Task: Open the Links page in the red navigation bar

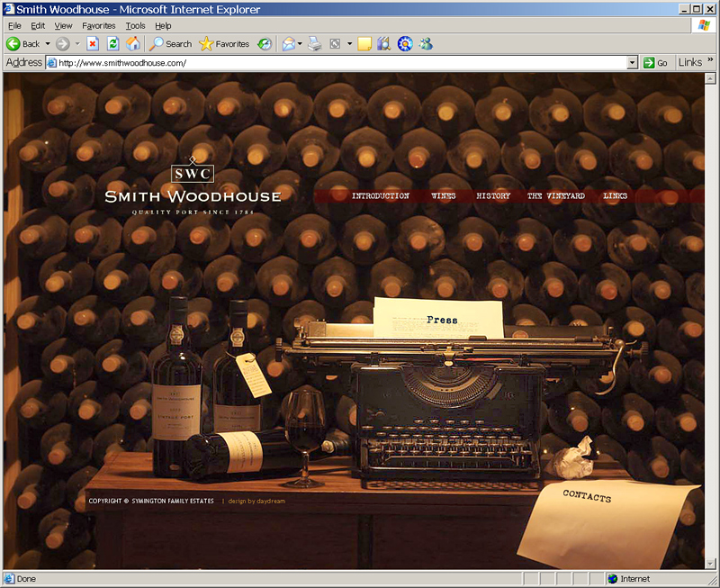Action: [616, 196]
